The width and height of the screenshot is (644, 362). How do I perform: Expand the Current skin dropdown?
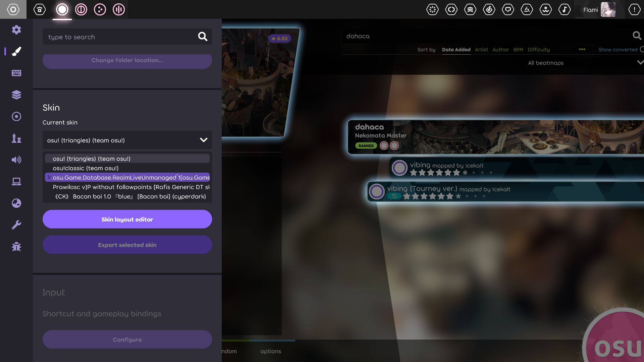127,140
